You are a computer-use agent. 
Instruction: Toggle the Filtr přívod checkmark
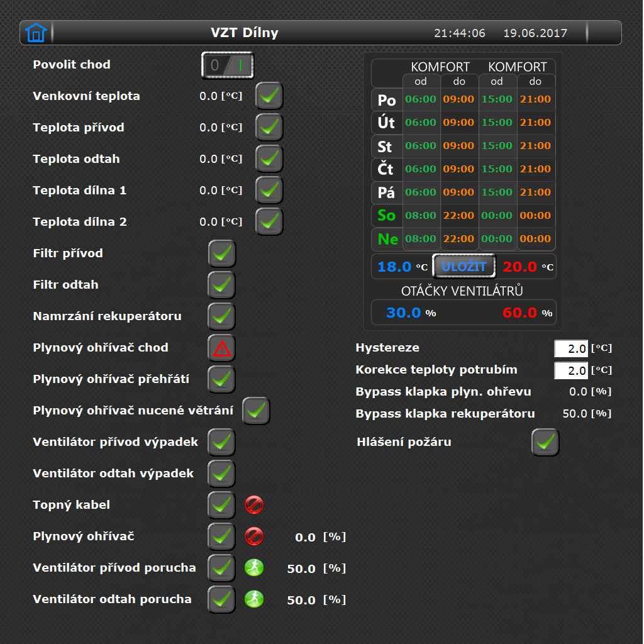222,254
